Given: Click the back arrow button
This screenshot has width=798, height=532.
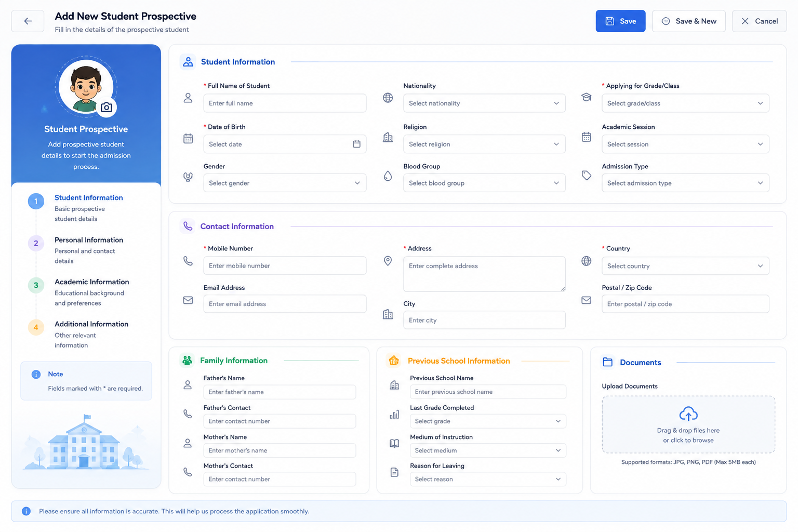Looking at the screenshot, I should [28, 21].
